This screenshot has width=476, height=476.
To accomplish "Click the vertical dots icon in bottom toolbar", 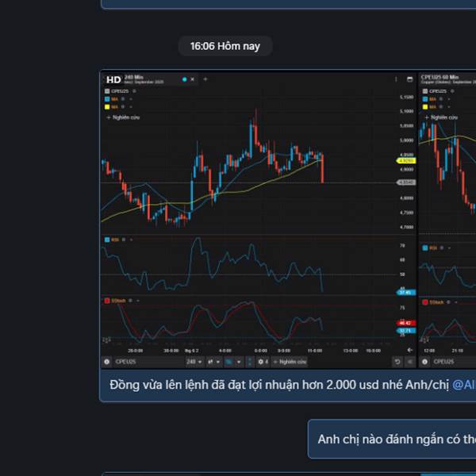I will [x=250, y=362].
